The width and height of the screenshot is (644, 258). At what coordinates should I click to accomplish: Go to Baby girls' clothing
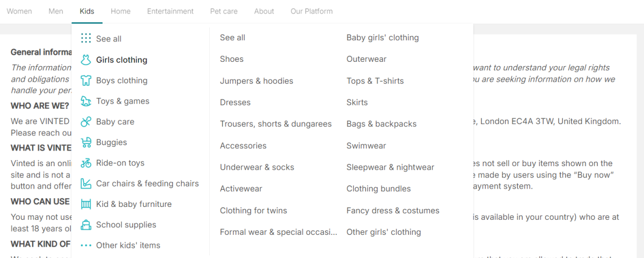click(383, 38)
